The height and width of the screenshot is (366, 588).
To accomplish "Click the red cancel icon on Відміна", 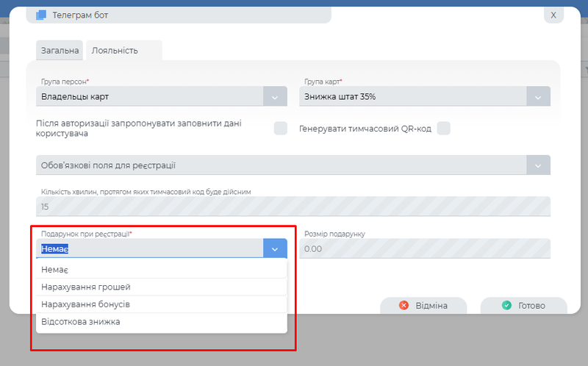I will tap(404, 306).
